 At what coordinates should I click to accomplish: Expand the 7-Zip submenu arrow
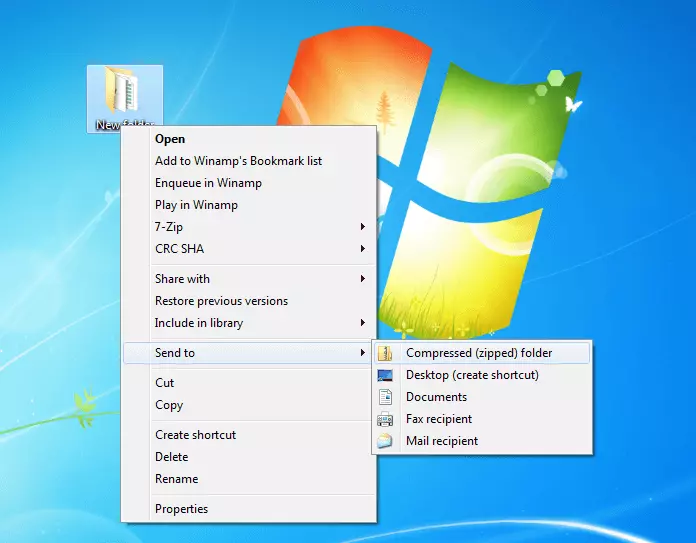pyautogui.click(x=363, y=227)
